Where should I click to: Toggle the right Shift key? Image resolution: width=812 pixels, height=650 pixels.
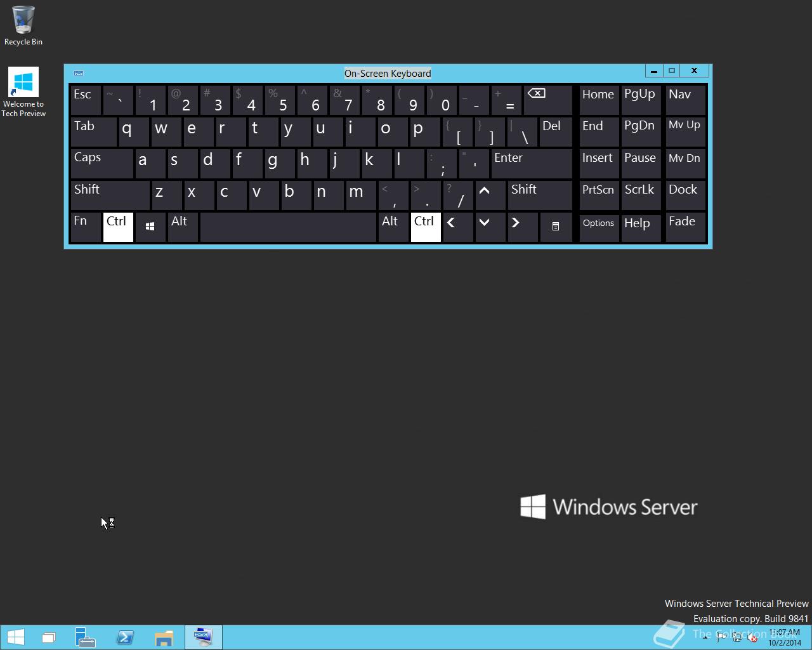(540, 196)
